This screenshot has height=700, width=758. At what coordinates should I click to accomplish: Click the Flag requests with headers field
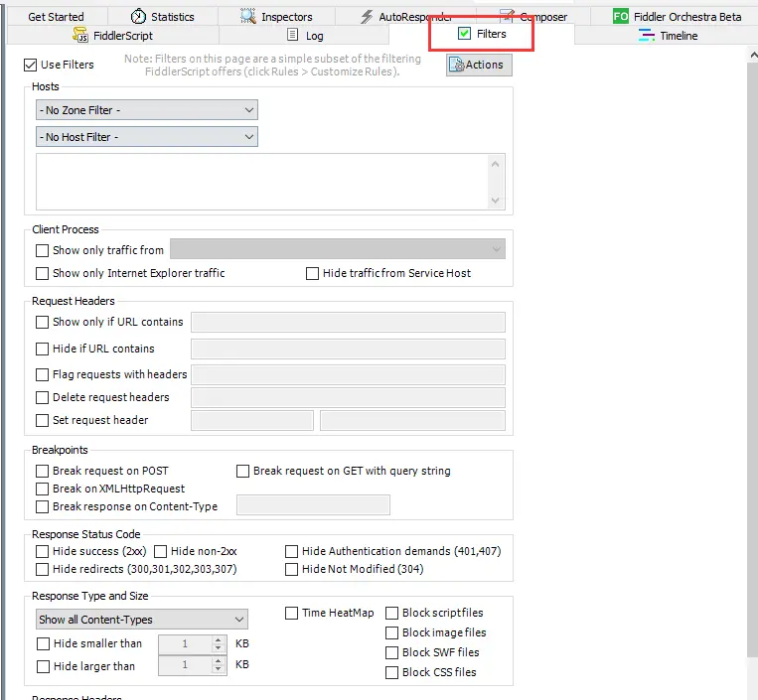(x=348, y=374)
